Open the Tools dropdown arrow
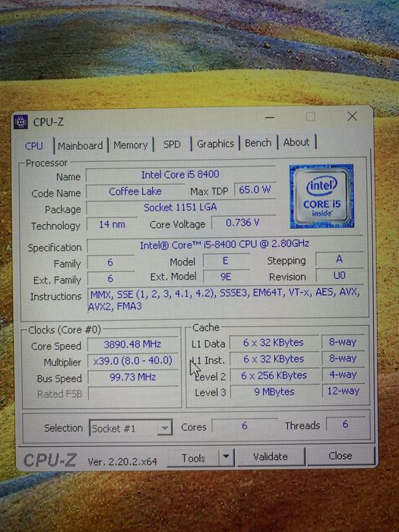399x532 pixels. point(226,458)
